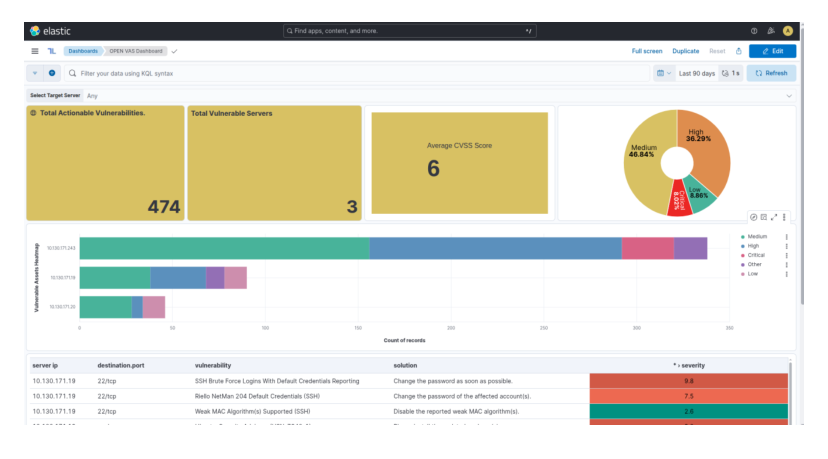Click the Elastic logo

click(x=50, y=31)
